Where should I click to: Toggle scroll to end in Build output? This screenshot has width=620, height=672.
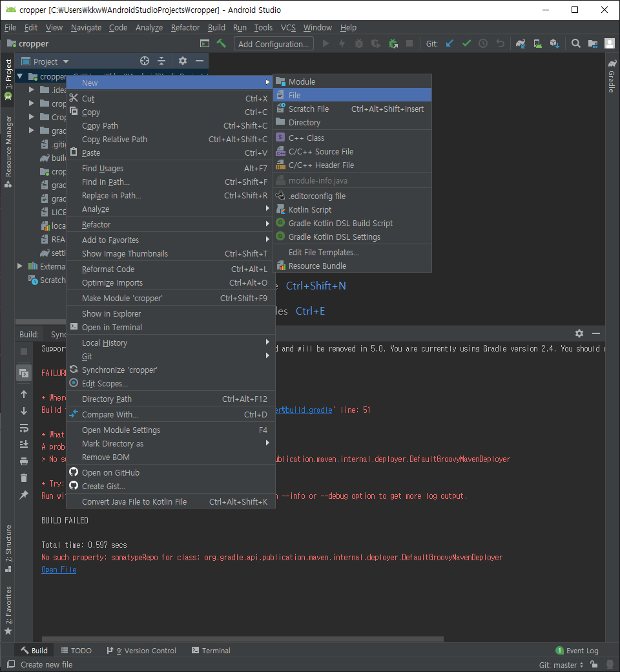[x=24, y=445]
